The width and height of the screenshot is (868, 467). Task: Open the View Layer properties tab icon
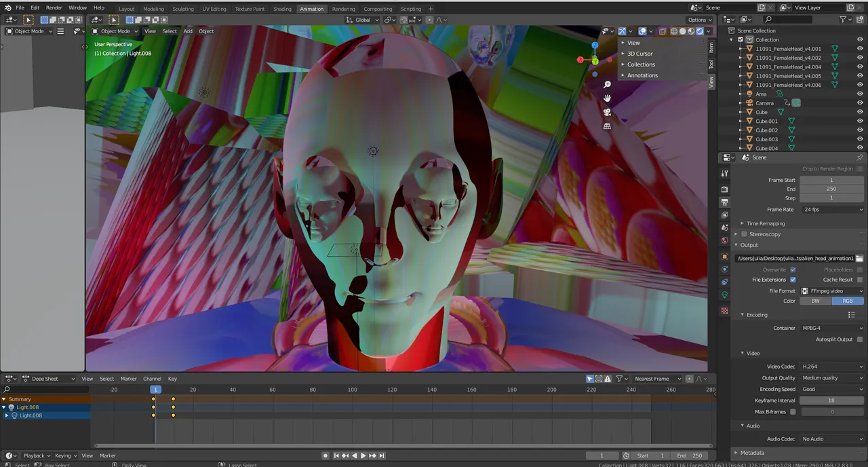[724, 215]
